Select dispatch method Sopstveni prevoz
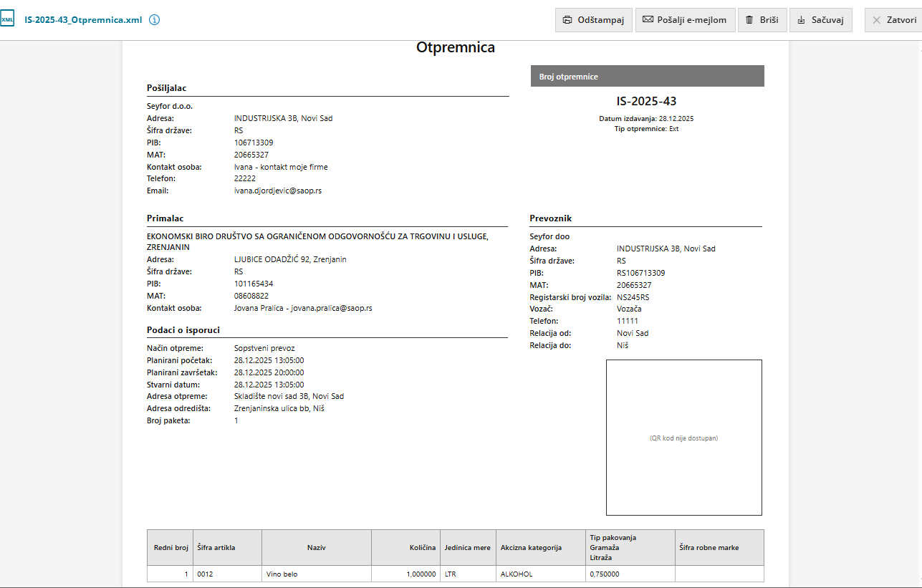 [264, 348]
